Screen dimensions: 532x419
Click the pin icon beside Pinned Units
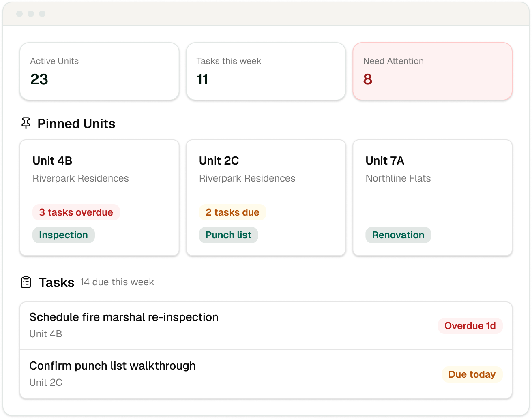coord(26,123)
